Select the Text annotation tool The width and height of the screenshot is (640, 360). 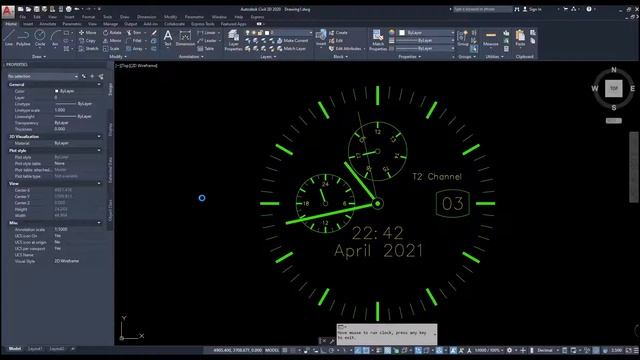coord(168,38)
